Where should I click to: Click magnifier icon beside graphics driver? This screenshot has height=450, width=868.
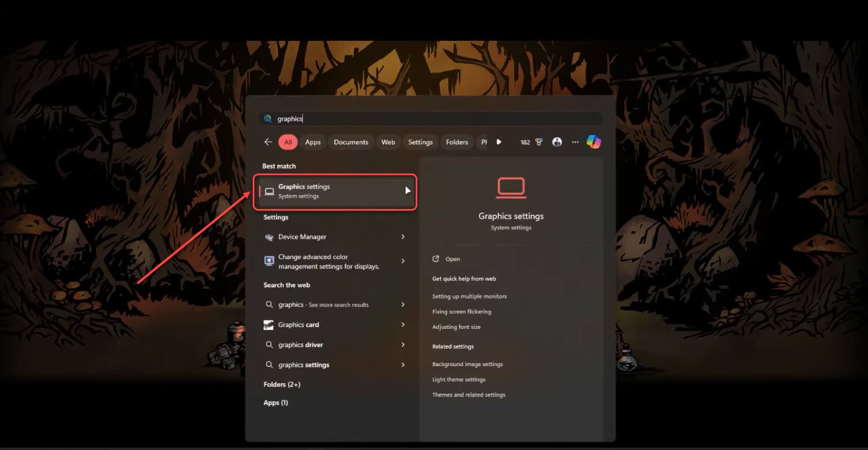(x=269, y=345)
